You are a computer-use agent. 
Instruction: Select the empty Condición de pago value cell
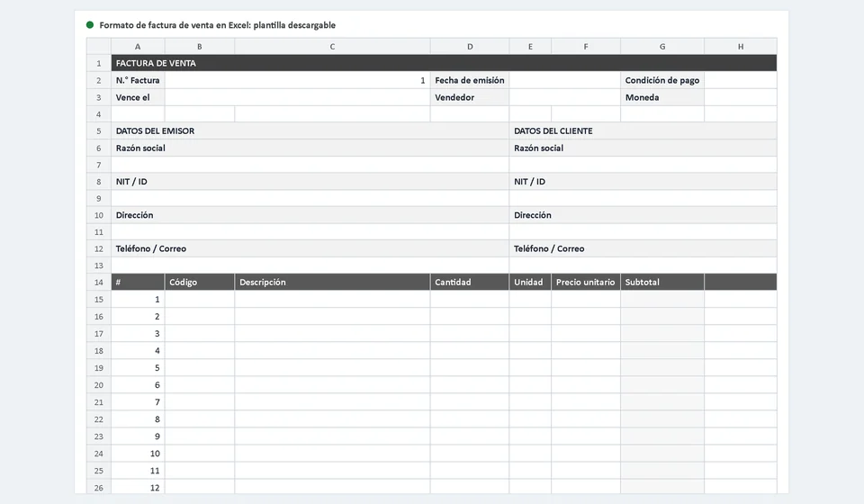[x=741, y=80]
